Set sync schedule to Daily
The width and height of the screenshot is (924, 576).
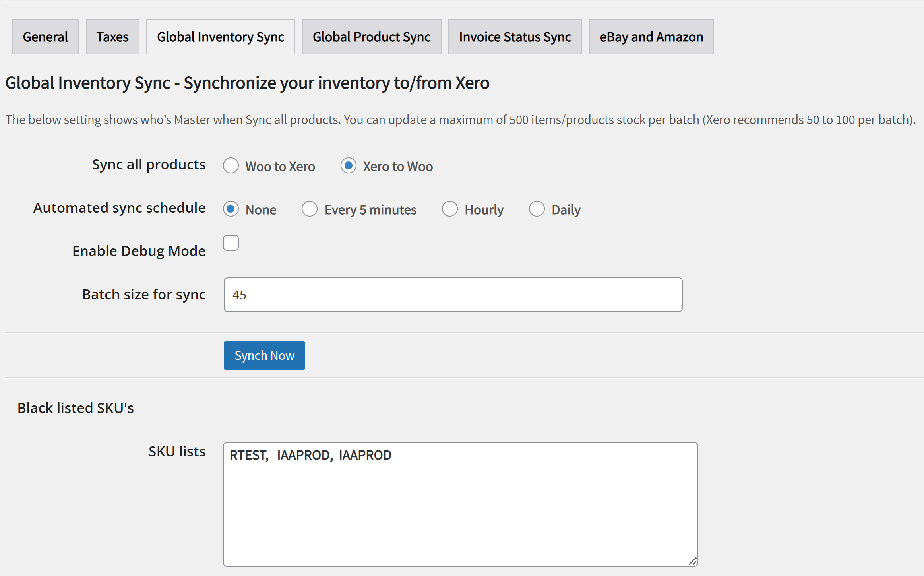[537, 209]
